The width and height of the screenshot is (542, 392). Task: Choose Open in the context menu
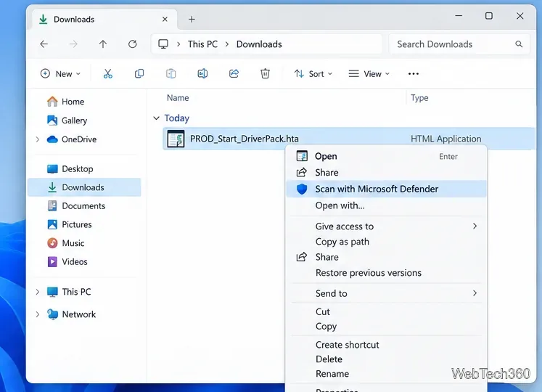[386, 156]
